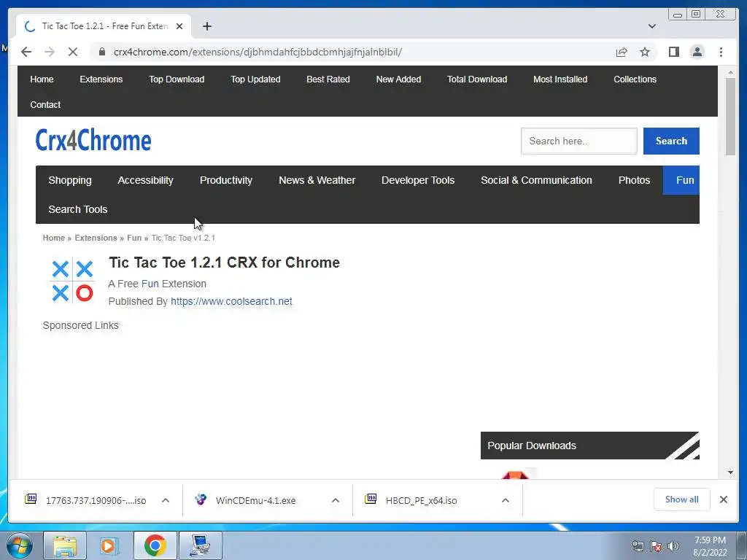Open Total Download menu item
Image resolution: width=747 pixels, height=560 pixels.
pyautogui.click(x=477, y=79)
